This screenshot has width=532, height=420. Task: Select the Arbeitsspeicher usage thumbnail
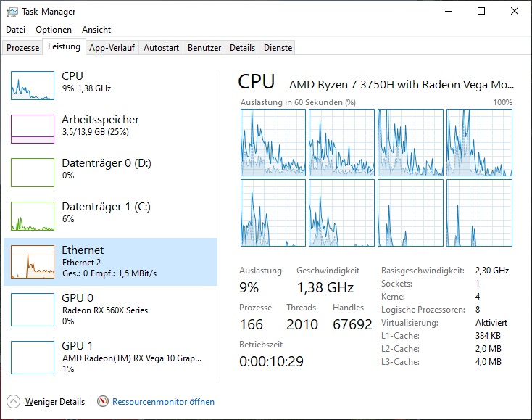(33, 129)
